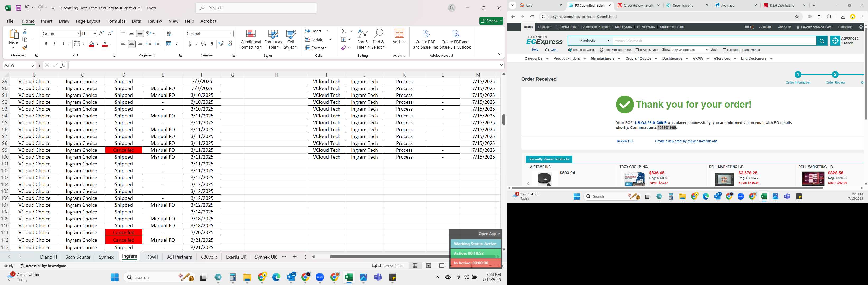The height and width of the screenshot is (285, 868).
Task: Click the red Font Color swatch button
Action: 105,44
